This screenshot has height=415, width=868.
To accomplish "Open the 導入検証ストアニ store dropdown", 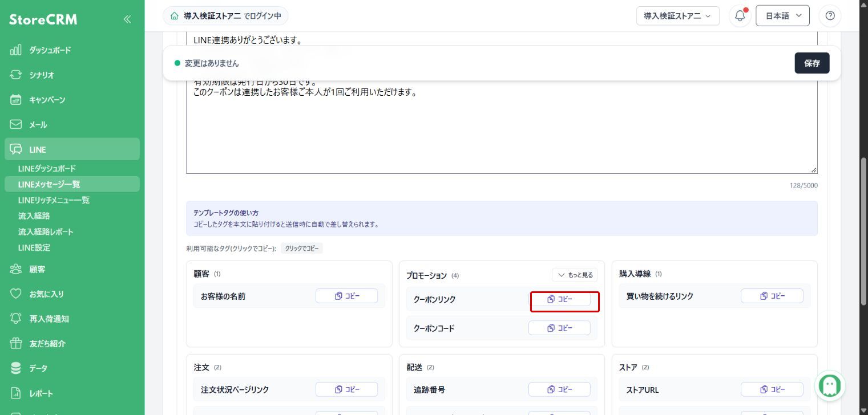I will tap(678, 16).
